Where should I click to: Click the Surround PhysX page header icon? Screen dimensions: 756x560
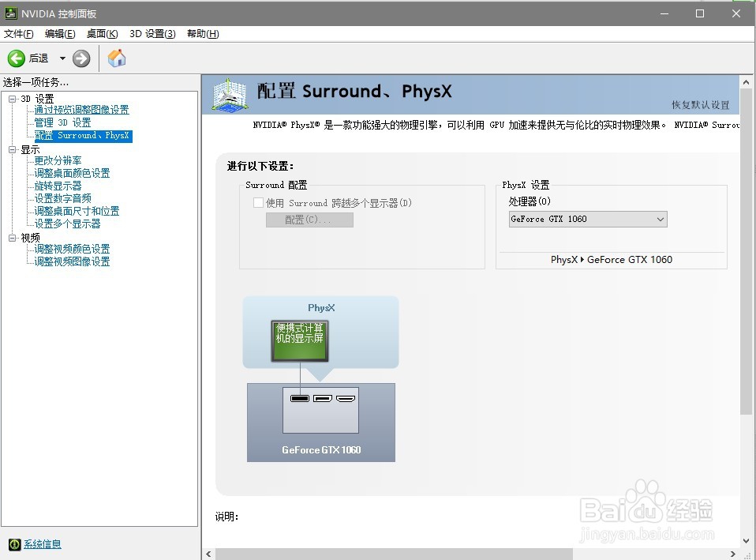coord(230,96)
